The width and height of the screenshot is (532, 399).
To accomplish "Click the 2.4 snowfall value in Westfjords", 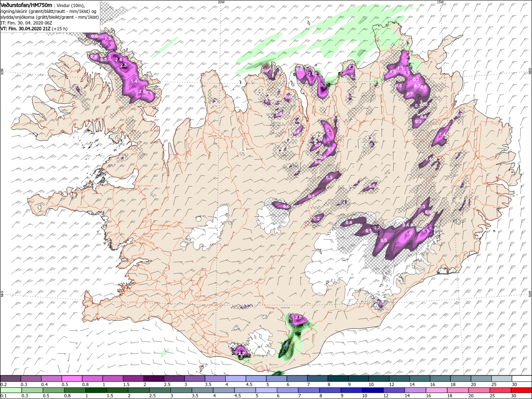I will coord(118,59).
